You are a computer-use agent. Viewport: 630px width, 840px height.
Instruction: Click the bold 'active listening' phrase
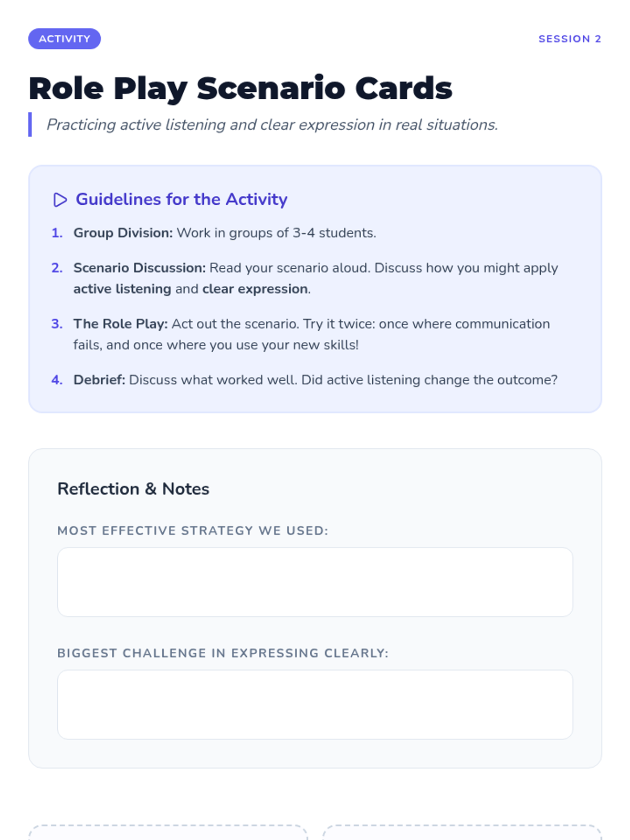pos(122,289)
